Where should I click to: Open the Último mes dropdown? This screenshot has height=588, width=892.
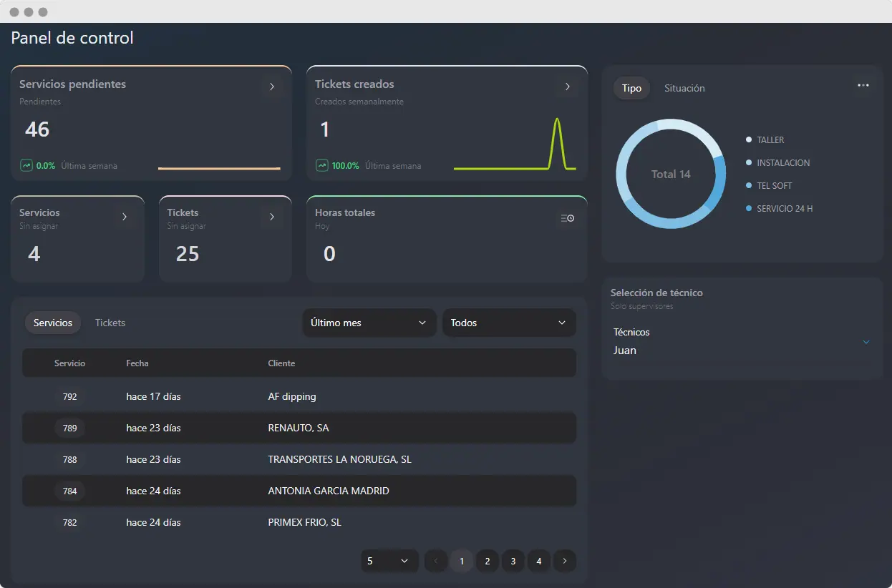(368, 323)
